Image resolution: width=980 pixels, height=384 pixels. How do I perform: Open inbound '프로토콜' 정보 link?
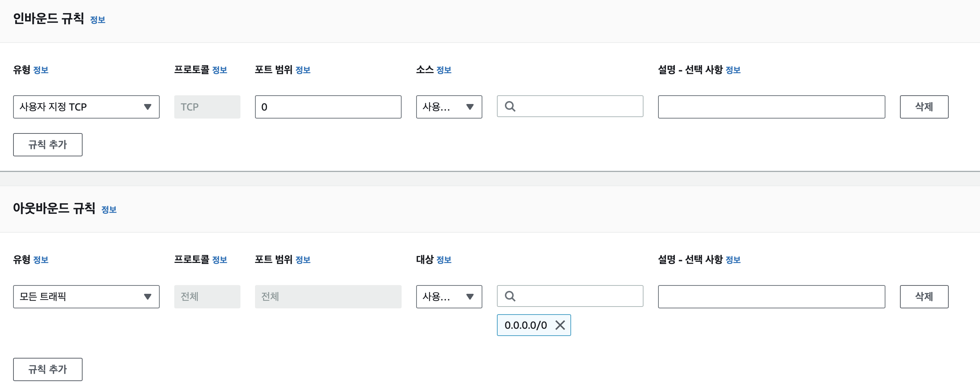[219, 70]
